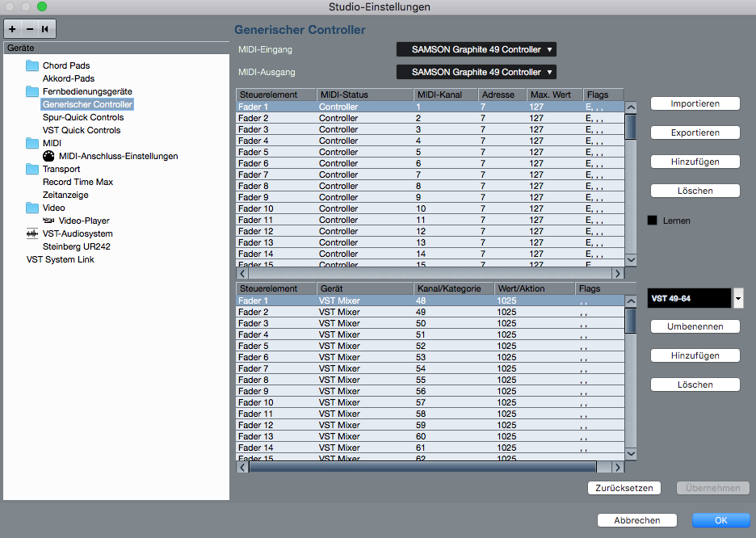This screenshot has height=538, width=756.
Task: Click the Video folder icon
Action: click(32, 208)
